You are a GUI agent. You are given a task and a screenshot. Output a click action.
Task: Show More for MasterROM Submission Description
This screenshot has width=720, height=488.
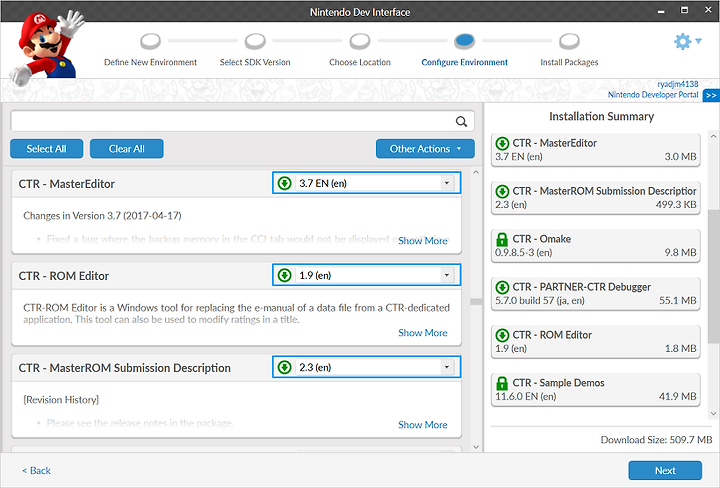[422, 425]
